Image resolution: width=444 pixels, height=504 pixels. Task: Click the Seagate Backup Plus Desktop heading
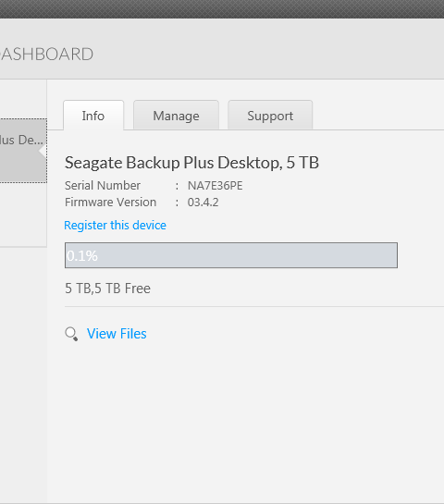192,163
